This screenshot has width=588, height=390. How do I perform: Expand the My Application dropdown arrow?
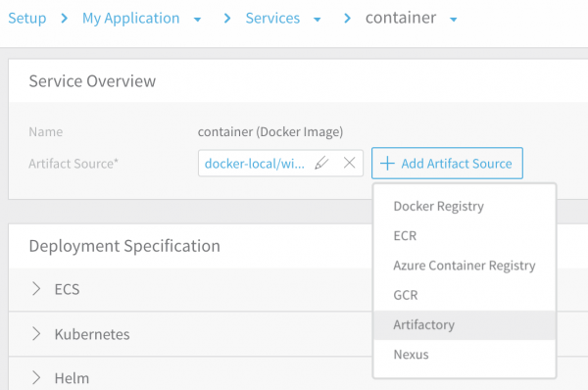[x=197, y=20]
